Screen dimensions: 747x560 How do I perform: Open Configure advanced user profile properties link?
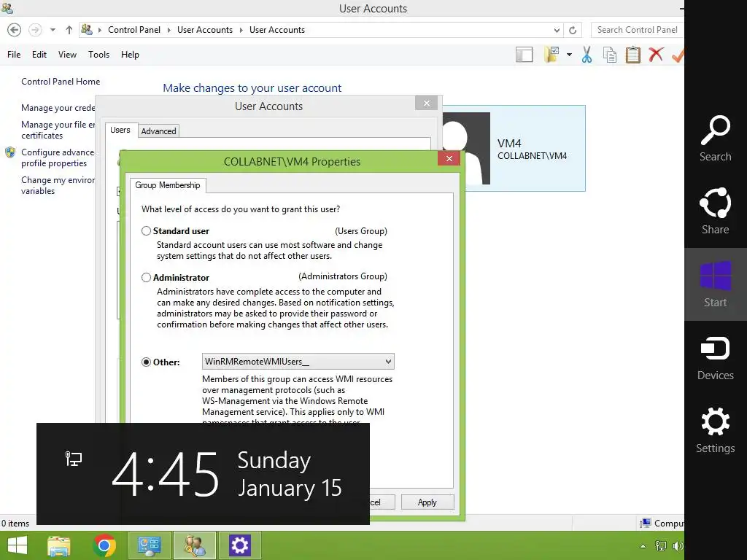[x=58, y=157]
